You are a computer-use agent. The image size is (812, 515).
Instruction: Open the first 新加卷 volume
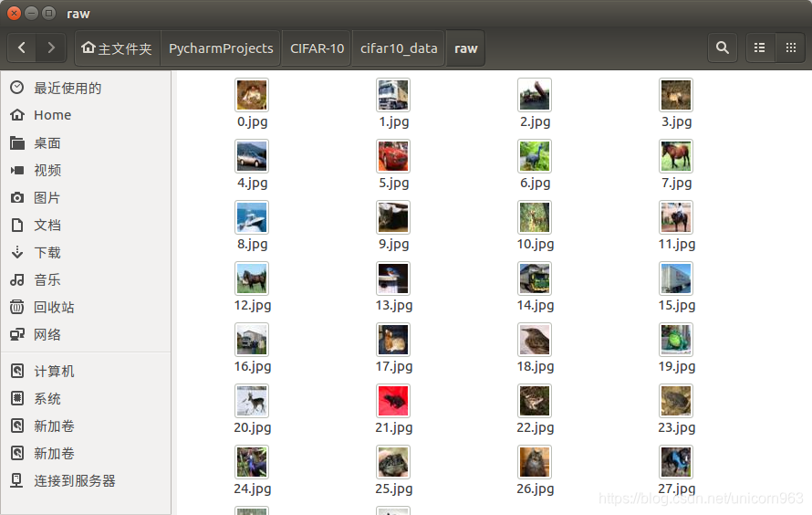coord(86,426)
